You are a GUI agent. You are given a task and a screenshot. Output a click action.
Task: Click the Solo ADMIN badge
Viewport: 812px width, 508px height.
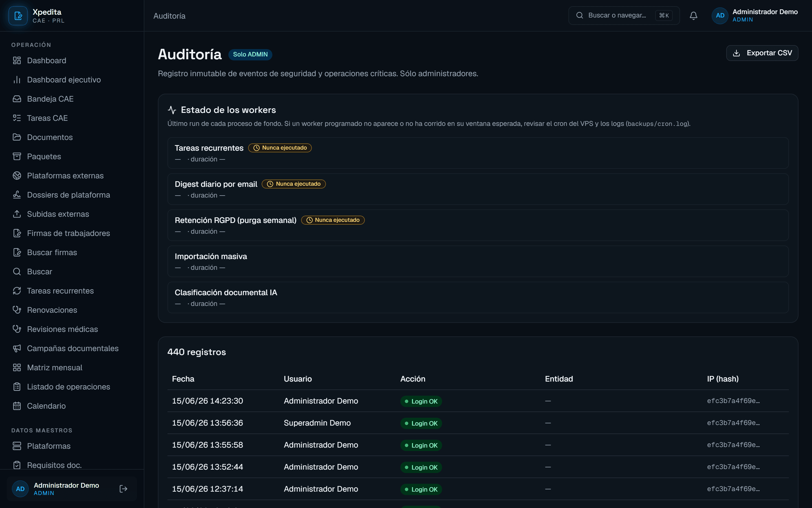[x=250, y=54]
